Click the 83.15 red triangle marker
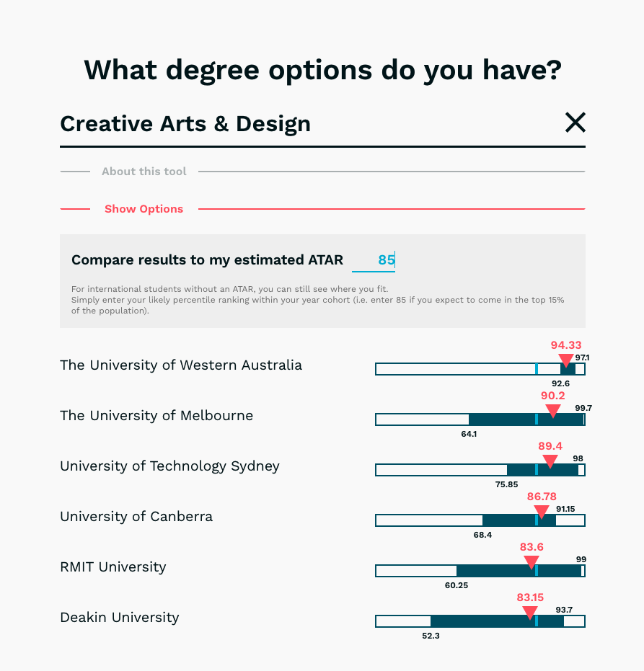 530,613
